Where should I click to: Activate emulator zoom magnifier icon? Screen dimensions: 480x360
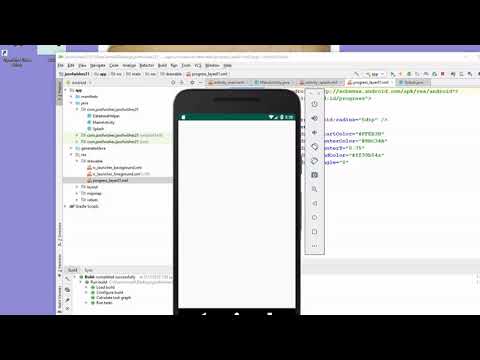click(x=314, y=189)
